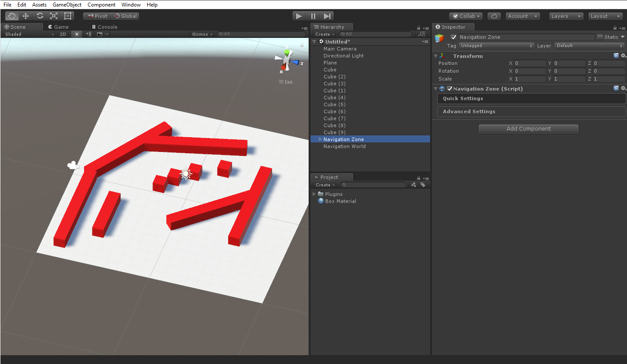The height and width of the screenshot is (364, 627).
Task: Lock the Hierarchy panel
Action: click(419, 27)
